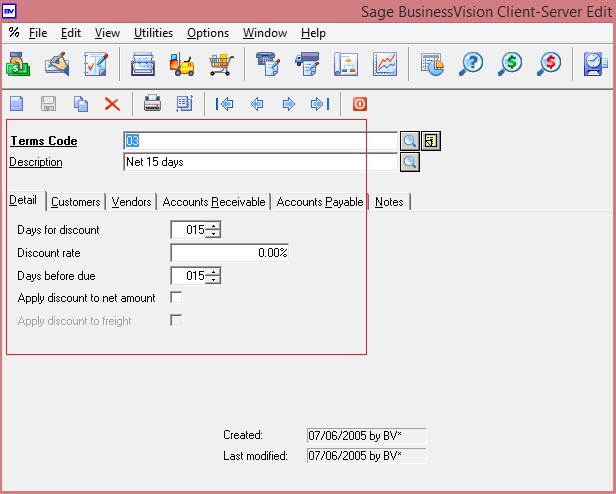Go to the first record

pos(225,104)
